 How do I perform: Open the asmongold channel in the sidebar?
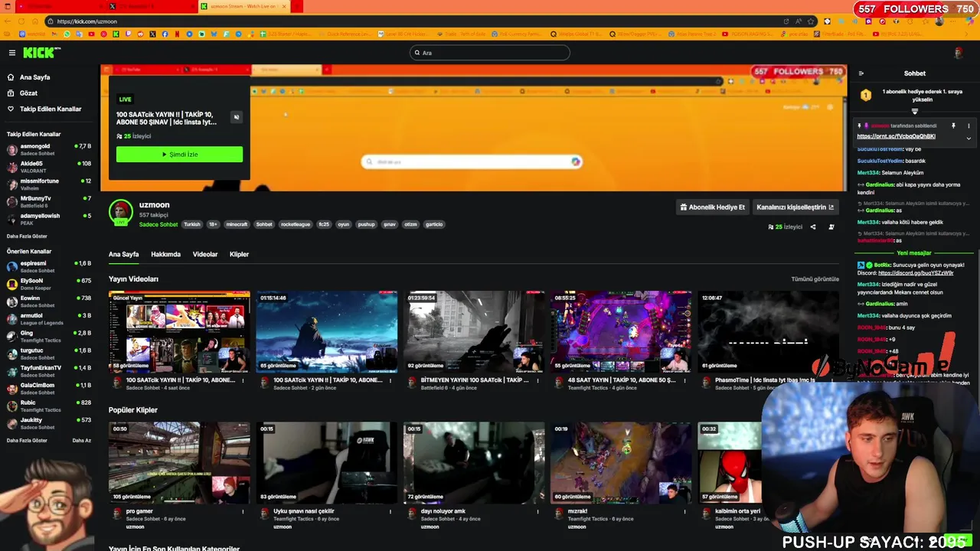pyautogui.click(x=48, y=149)
